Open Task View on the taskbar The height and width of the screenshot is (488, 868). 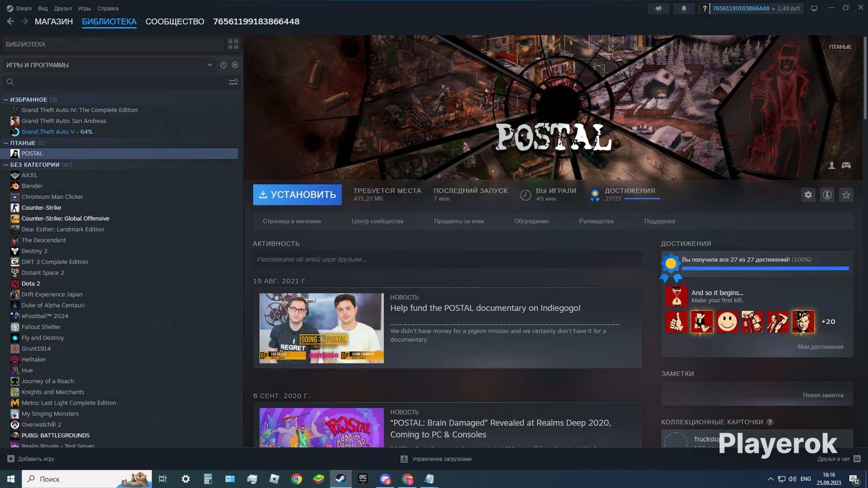[163, 479]
